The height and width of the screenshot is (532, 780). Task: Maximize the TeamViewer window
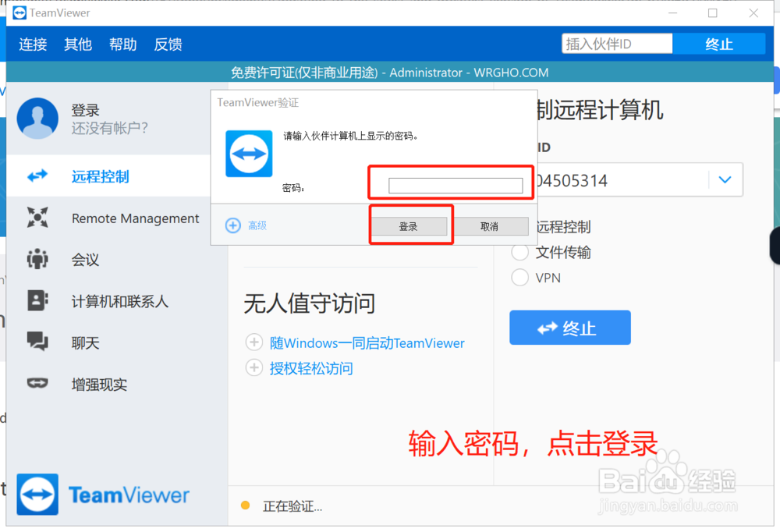(x=713, y=13)
